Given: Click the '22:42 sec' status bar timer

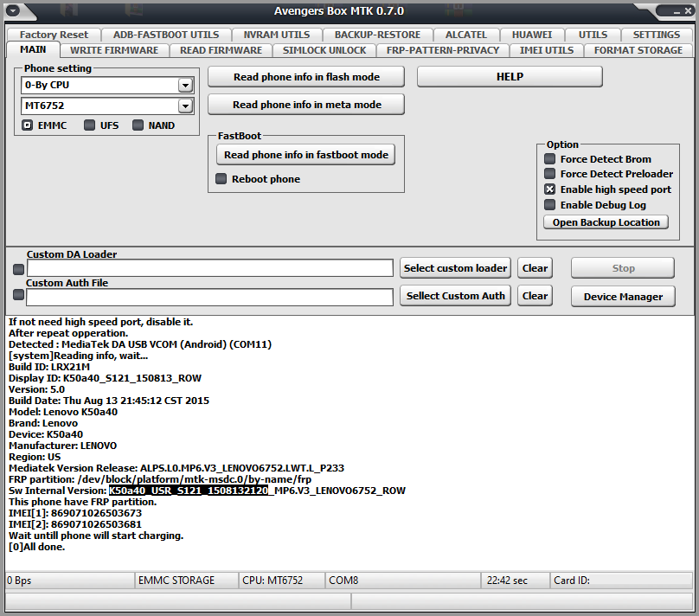Looking at the screenshot, I should click(x=516, y=581).
